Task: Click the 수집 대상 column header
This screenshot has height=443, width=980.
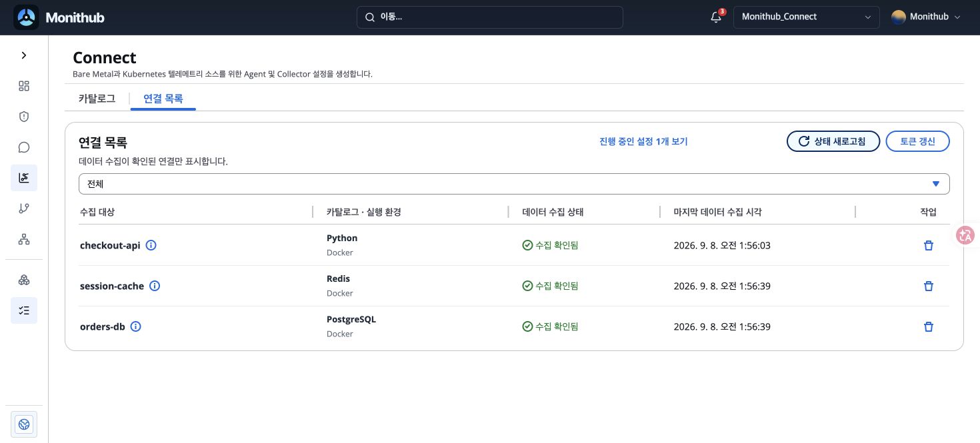Action: coord(97,212)
